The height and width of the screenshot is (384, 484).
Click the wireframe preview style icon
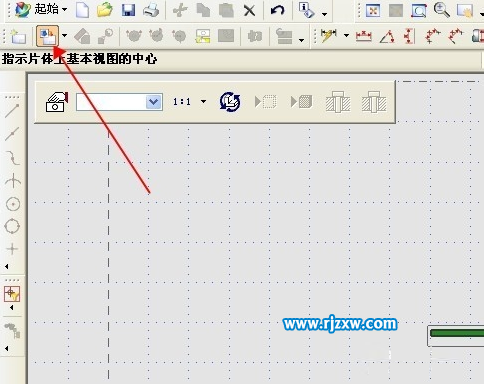tap(266, 102)
